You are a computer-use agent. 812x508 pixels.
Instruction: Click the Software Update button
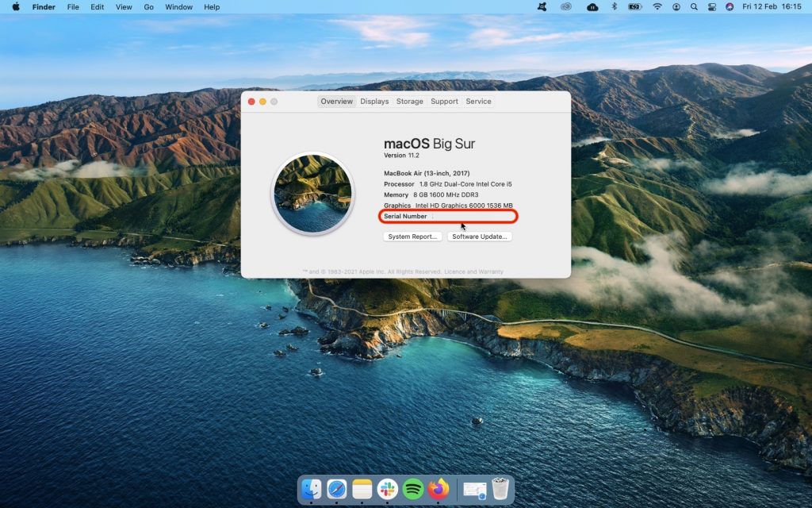(479, 236)
